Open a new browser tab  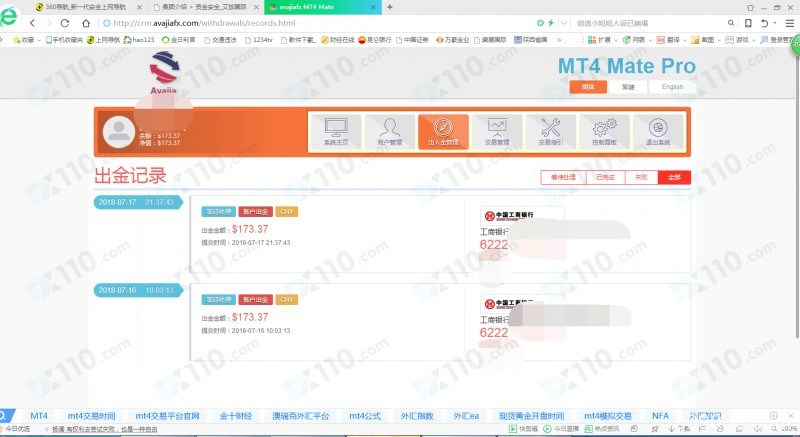tap(390, 7)
